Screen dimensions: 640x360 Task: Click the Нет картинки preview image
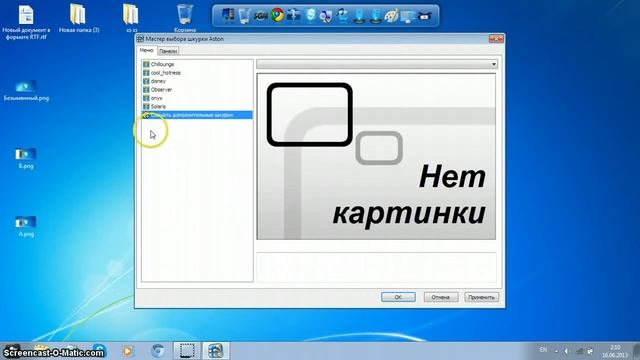point(376,156)
